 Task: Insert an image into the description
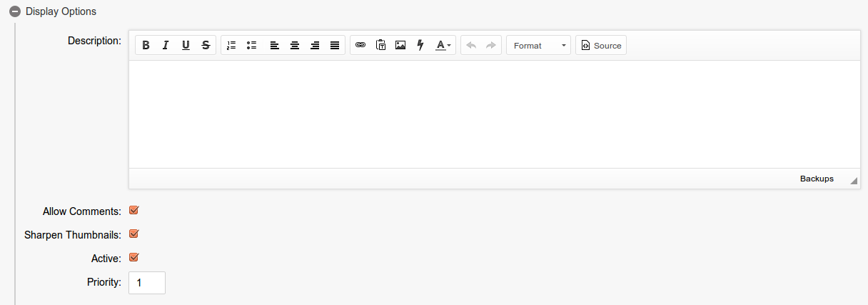[400, 46]
